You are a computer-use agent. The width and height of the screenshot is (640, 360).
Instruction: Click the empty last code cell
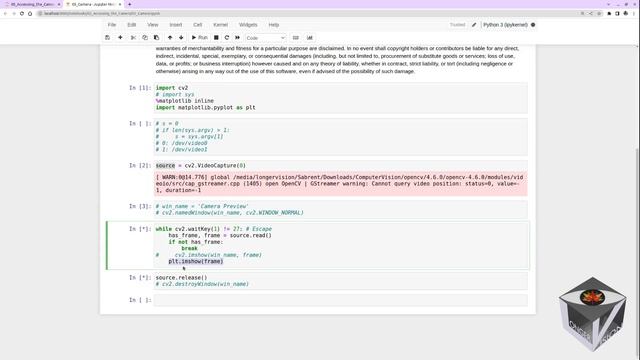[x=340, y=300]
